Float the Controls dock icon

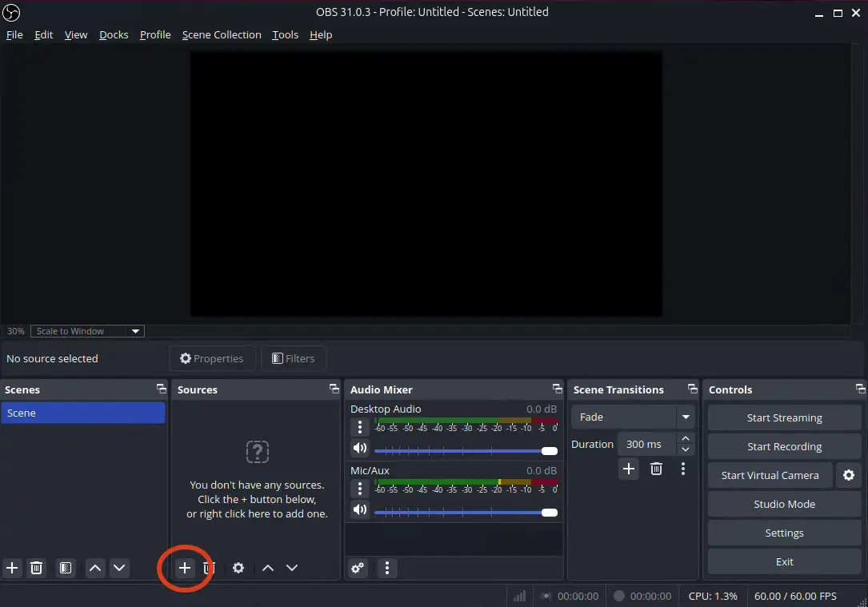tap(860, 389)
